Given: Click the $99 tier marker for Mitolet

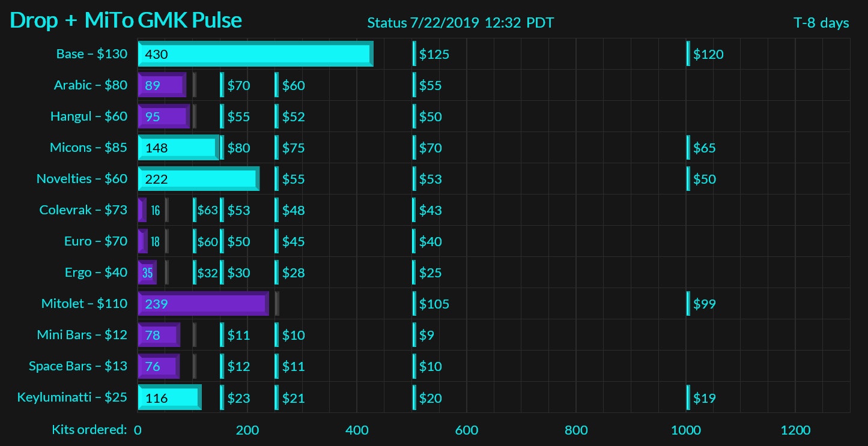Looking at the screenshot, I should point(704,304).
